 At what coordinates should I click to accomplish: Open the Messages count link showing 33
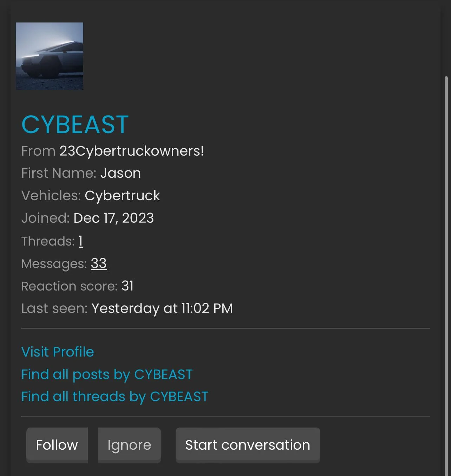99,263
